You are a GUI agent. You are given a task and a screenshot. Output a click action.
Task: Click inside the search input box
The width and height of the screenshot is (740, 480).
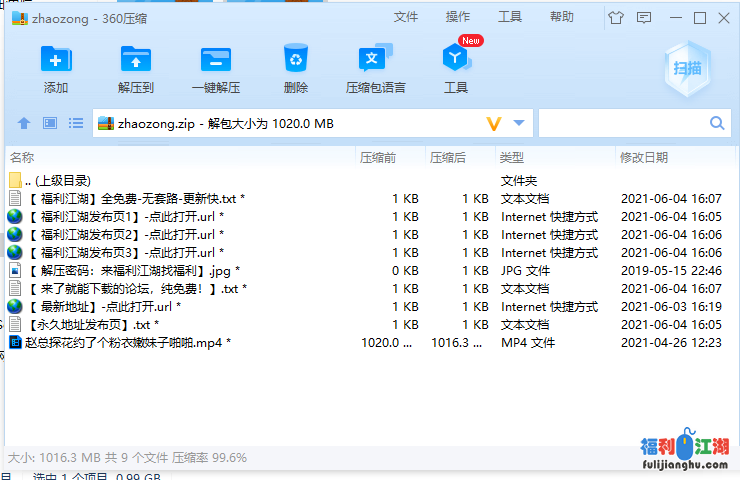pos(622,123)
